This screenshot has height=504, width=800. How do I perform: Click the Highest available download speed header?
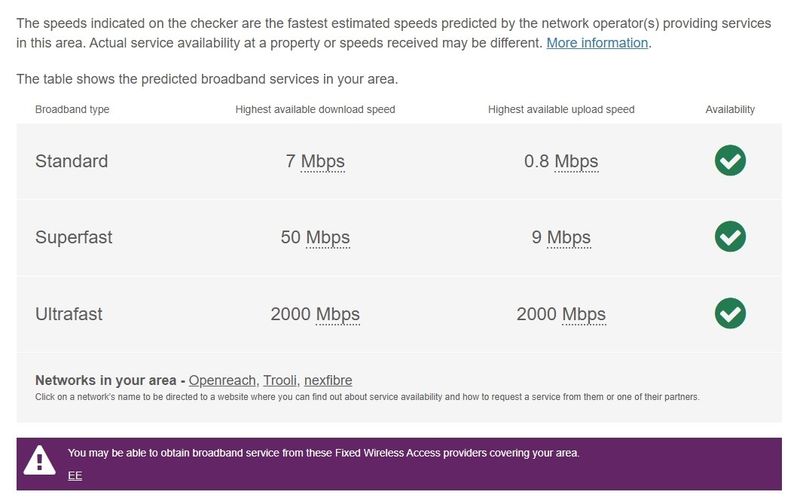[x=315, y=109]
